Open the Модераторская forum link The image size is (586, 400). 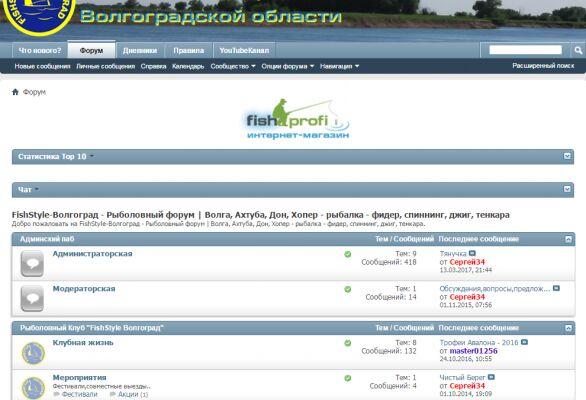click(84, 289)
